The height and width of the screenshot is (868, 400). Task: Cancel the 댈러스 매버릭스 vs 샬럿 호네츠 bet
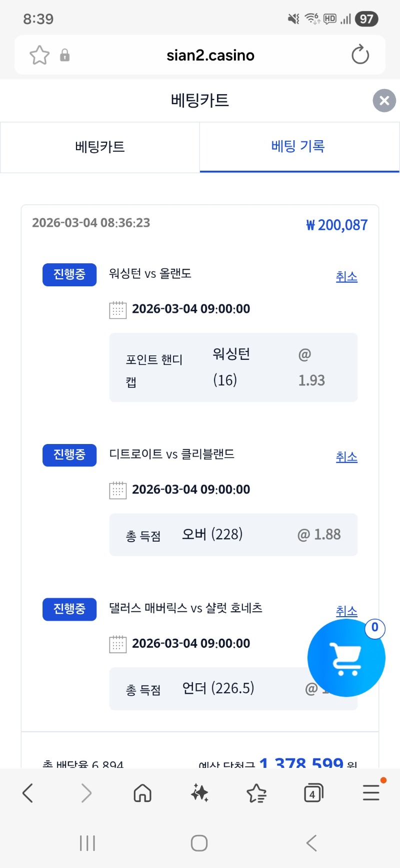346,611
